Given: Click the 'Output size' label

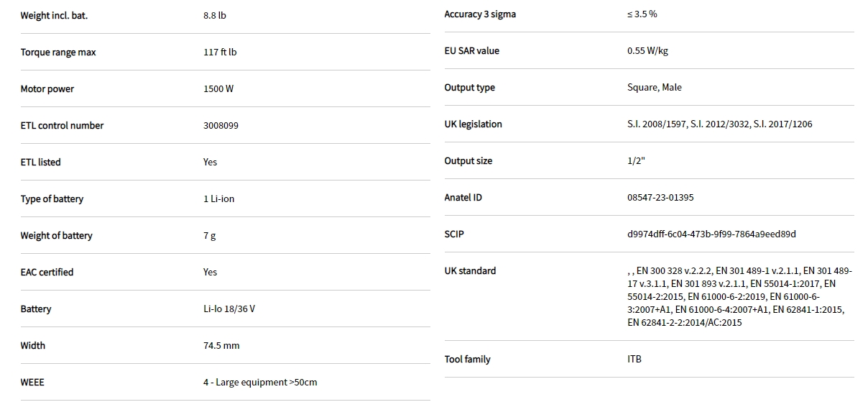Looking at the screenshot, I should pos(468,161).
